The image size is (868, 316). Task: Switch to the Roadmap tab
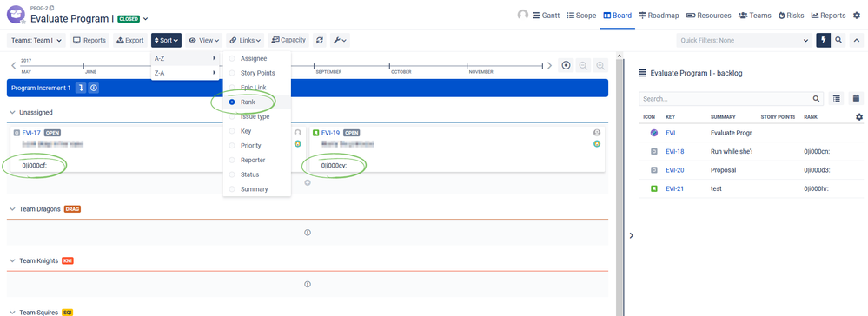659,16
